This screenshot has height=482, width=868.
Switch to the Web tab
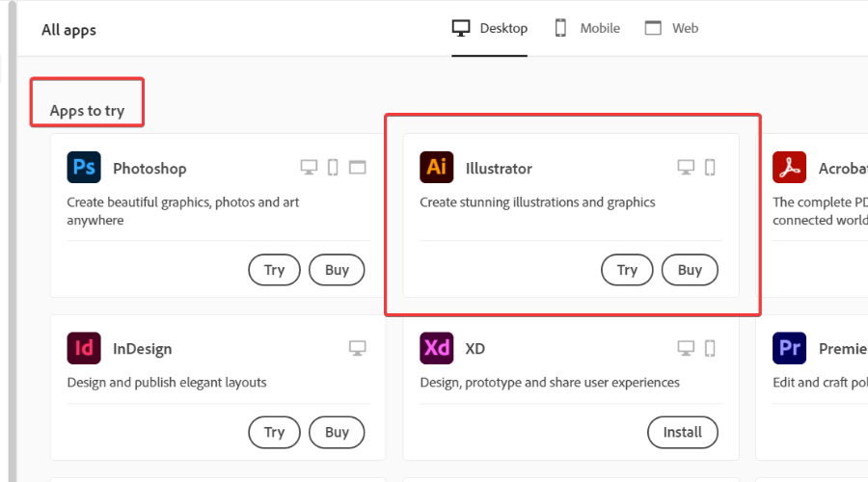(671, 28)
